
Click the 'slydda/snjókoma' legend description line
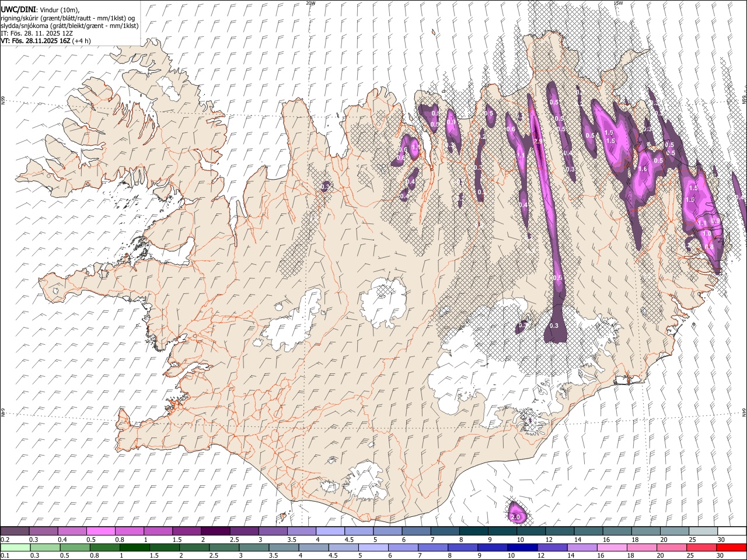tap(69, 26)
